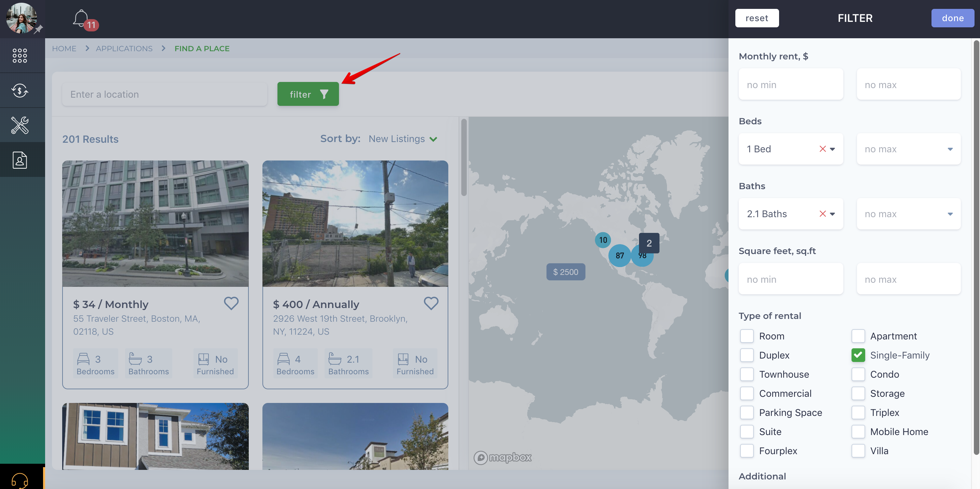Click the green filter button

pyautogui.click(x=308, y=94)
